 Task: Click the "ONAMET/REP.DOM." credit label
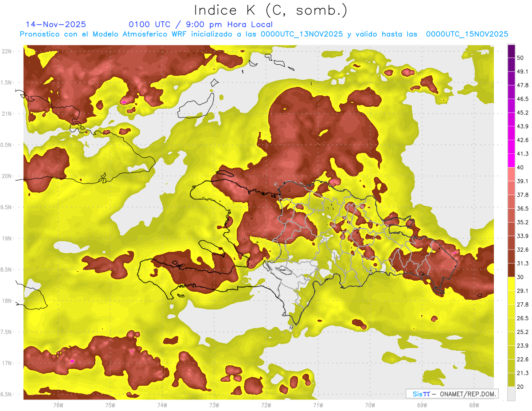467,394
